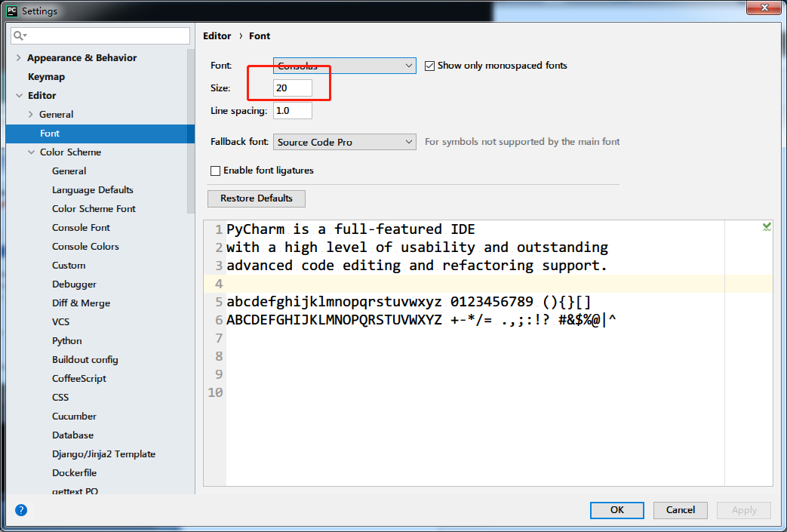Click the search magnifier icon
Image resolution: width=787 pixels, height=532 pixels.
tap(20, 35)
